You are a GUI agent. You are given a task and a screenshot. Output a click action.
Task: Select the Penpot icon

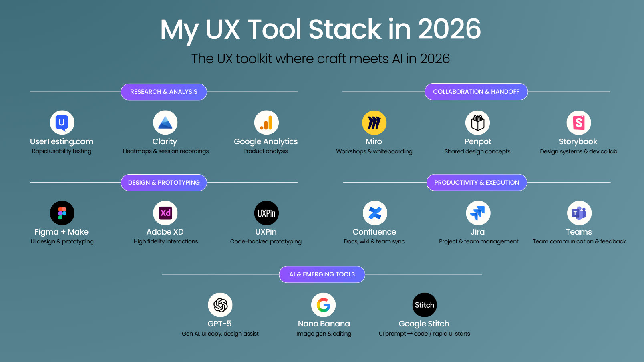[477, 123]
